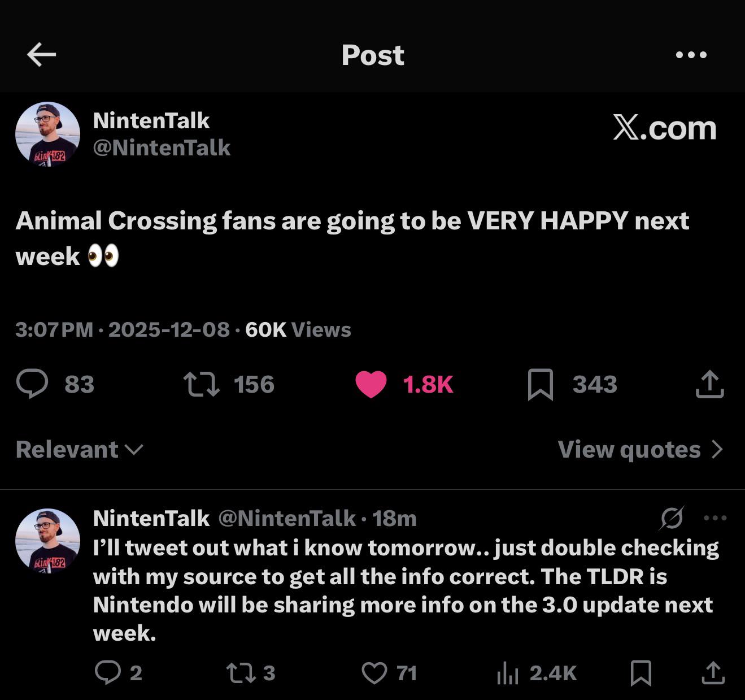Click the X.com logo
The image size is (745, 700).
(665, 128)
